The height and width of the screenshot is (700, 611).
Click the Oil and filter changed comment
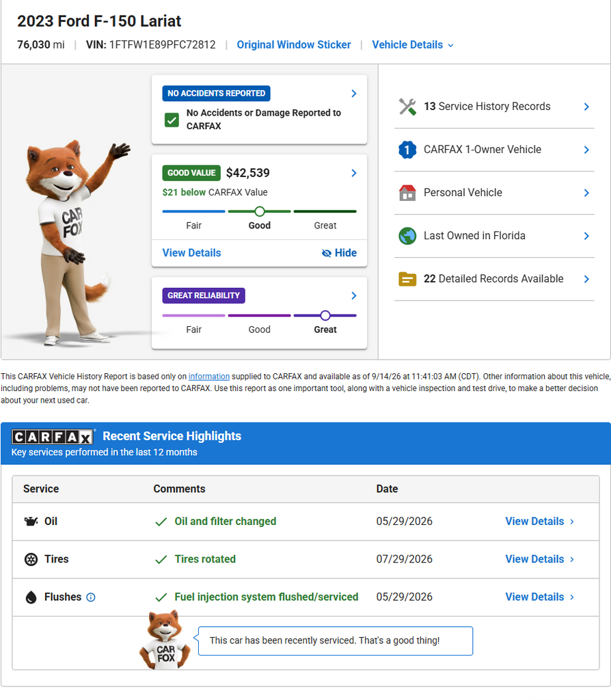[x=226, y=522]
